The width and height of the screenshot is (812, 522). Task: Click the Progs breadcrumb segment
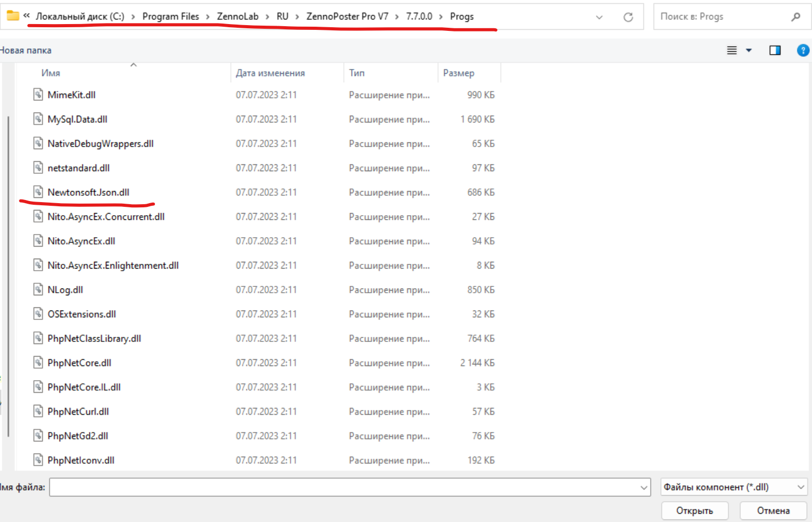462,16
